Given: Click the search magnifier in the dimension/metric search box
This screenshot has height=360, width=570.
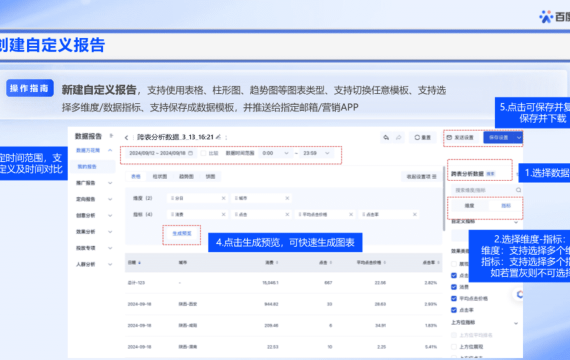Looking at the screenshot, I should tap(518, 190).
